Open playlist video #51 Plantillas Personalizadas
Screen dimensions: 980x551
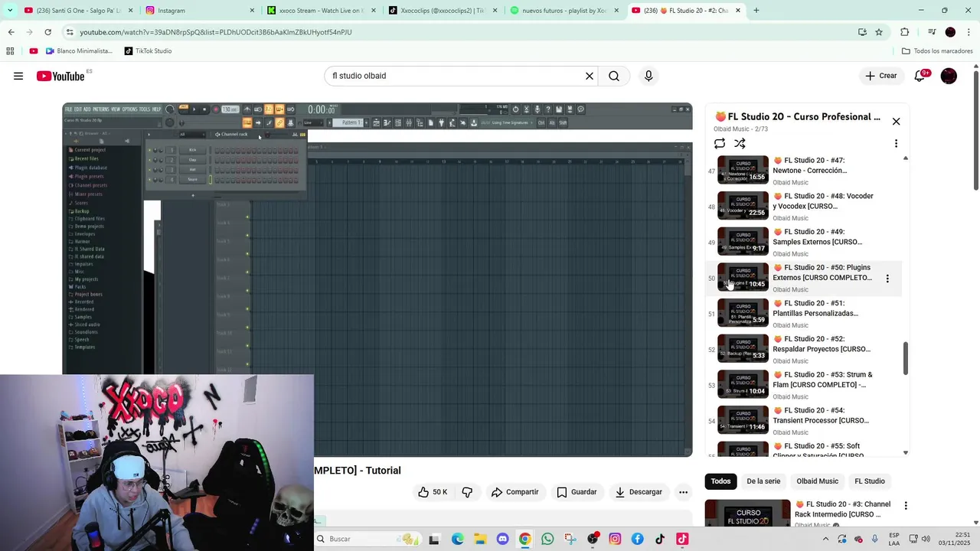point(804,314)
